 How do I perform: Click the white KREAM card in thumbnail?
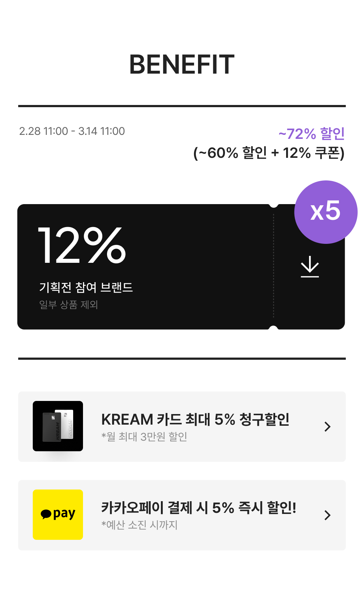67,424
